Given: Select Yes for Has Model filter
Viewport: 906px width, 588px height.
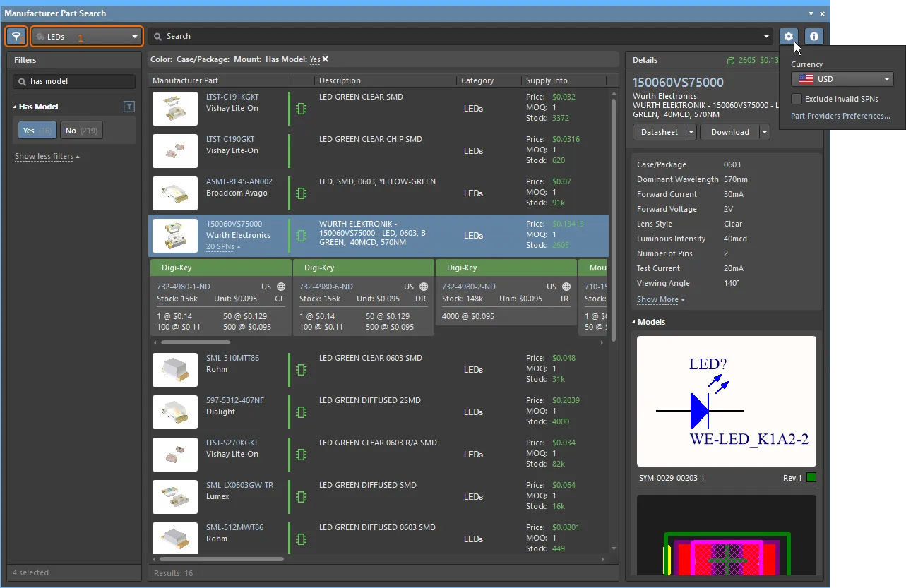Looking at the screenshot, I should coord(38,131).
